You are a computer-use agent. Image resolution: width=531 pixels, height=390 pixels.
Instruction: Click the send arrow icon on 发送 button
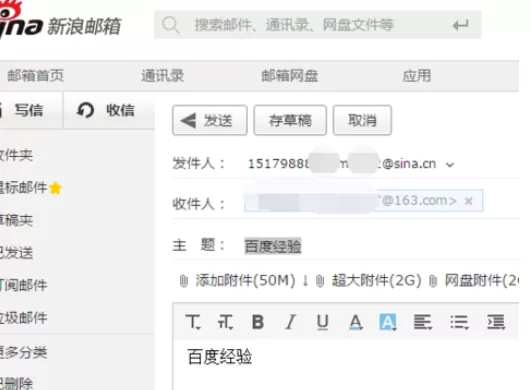pyautogui.click(x=188, y=120)
